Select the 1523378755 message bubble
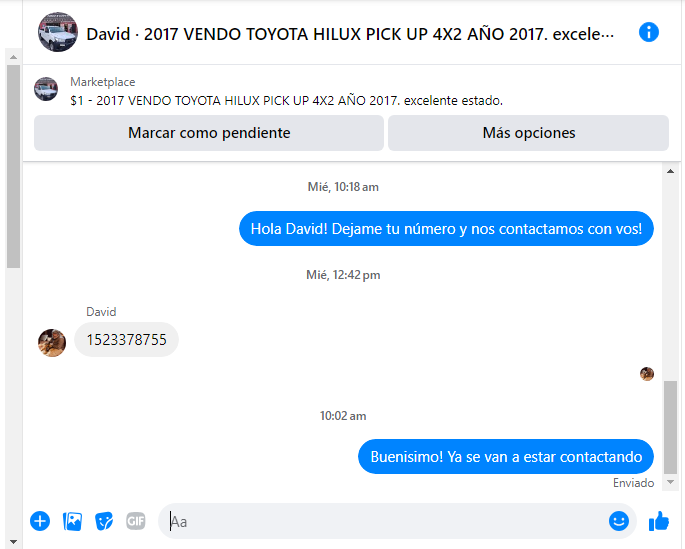685x549 pixels. pyautogui.click(x=126, y=340)
